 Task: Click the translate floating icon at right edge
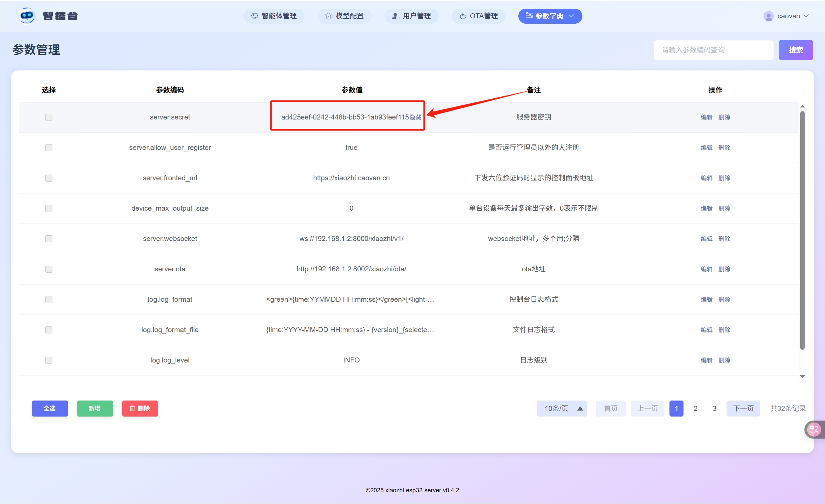tap(814, 429)
